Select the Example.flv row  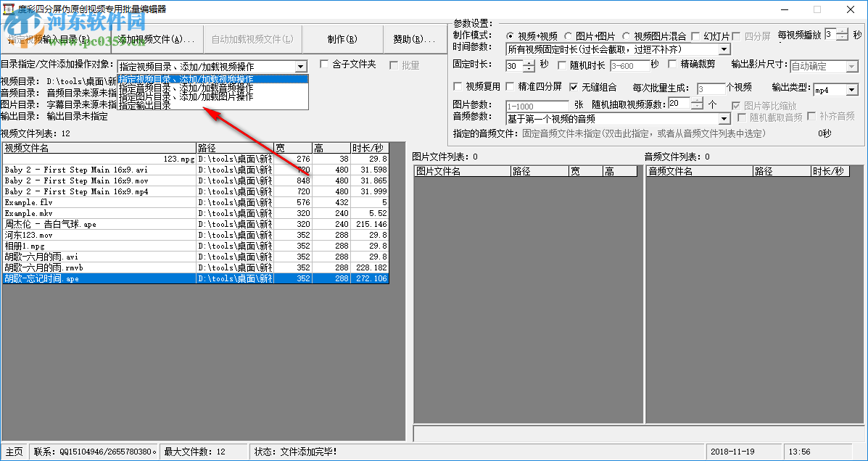coord(196,202)
